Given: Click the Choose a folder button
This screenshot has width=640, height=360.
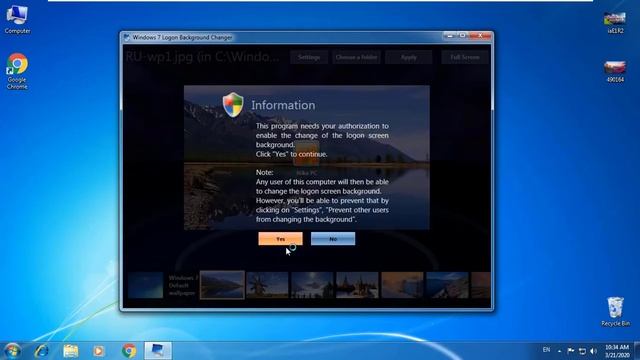Looking at the screenshot, I should coord(356,57).
